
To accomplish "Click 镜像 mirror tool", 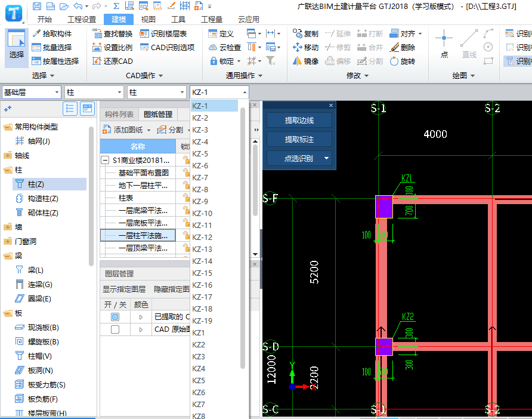I will 306,61.
